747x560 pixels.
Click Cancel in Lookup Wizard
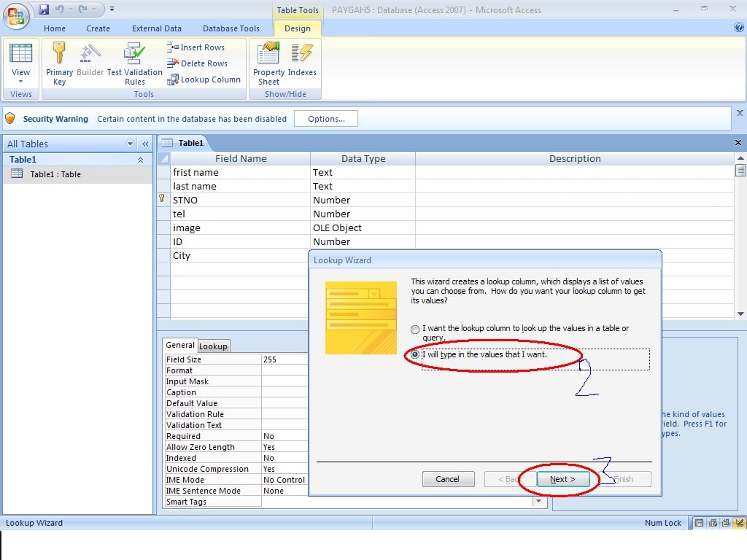(x=448, y=479)
